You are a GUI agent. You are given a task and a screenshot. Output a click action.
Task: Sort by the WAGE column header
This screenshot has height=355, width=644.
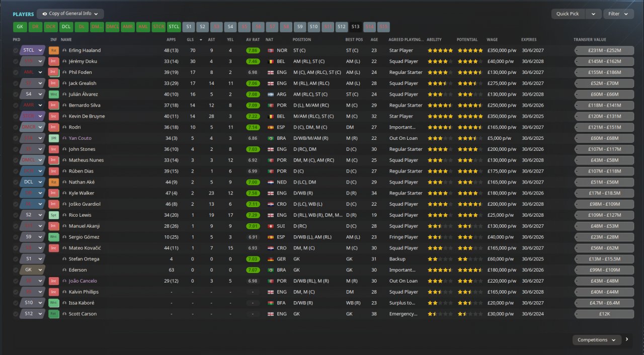(492, 40)
